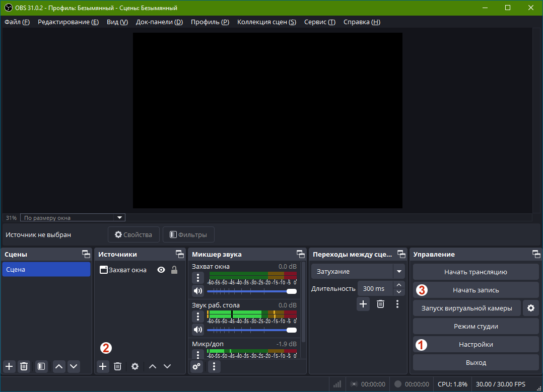Remove the transition using the trash icon
The width and height of the screenshot is (543, 392).
click(x=381, y=304)
